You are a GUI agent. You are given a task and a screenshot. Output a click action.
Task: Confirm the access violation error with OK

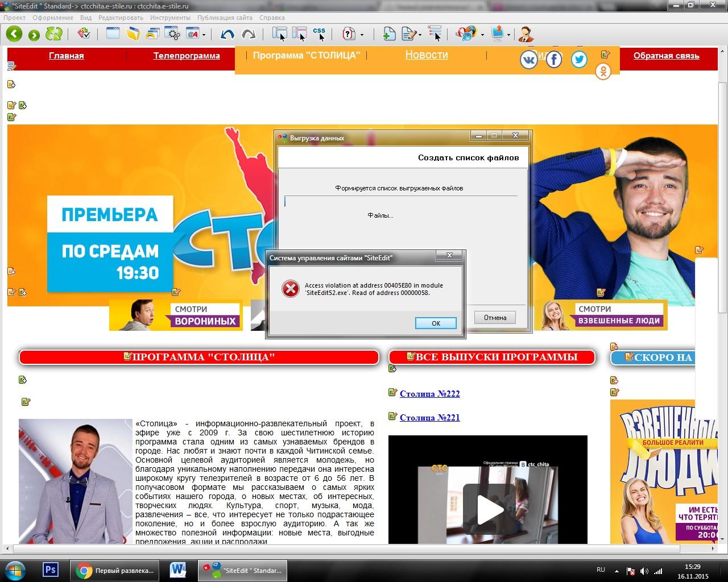(436, 323)
